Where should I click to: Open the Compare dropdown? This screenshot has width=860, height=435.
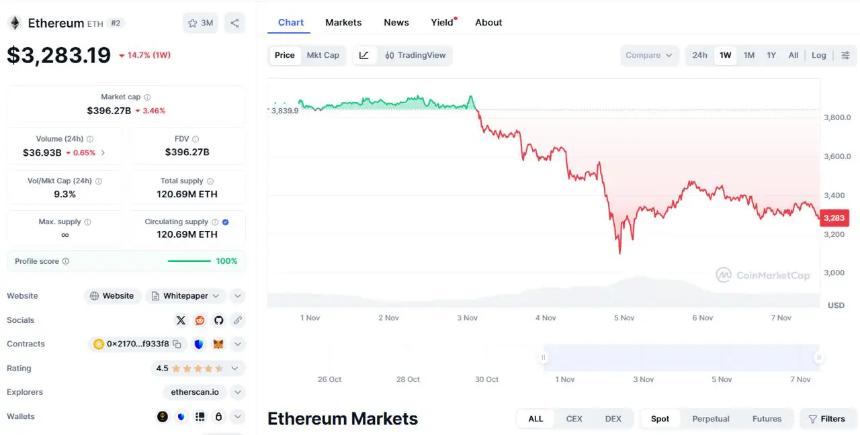(x=649, y=55)
